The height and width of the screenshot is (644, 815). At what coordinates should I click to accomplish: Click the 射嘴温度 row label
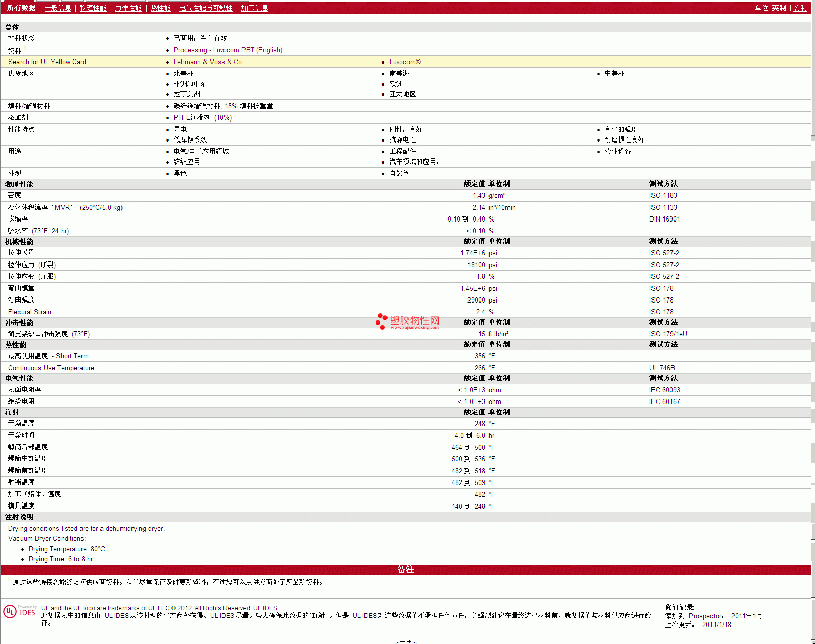(22, 482)
